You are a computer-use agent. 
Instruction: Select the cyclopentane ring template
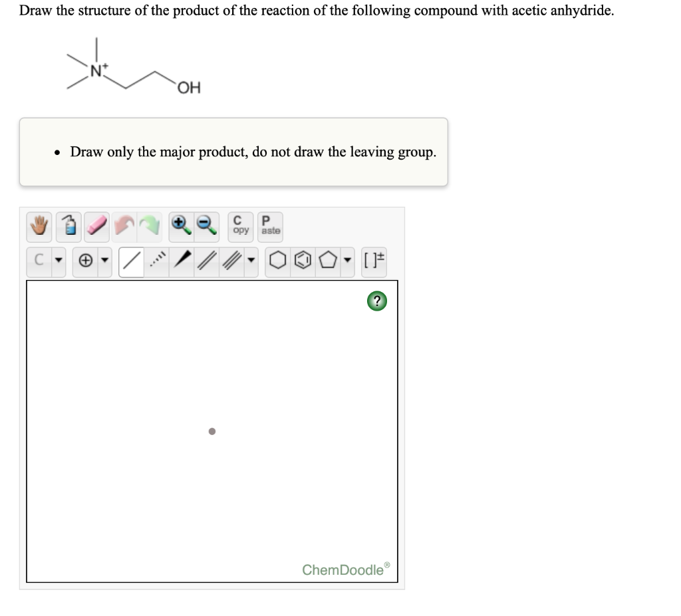click(327, 261)
